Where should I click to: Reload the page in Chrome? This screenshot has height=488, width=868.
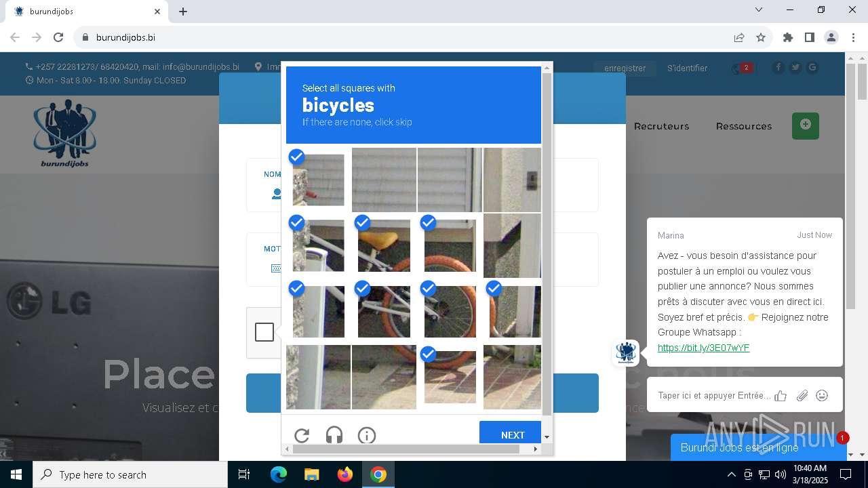tap(58, 37)
